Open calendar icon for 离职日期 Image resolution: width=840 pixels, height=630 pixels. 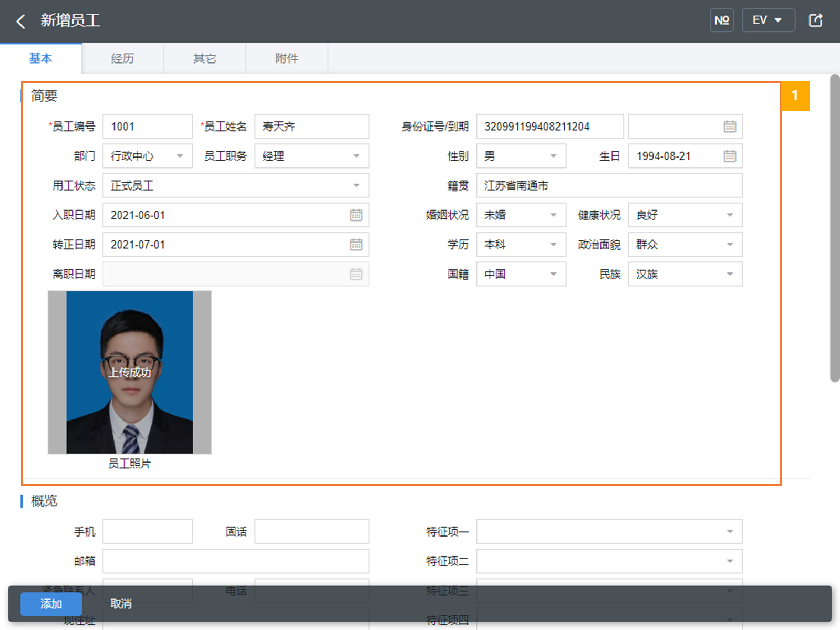coord(356,274)
